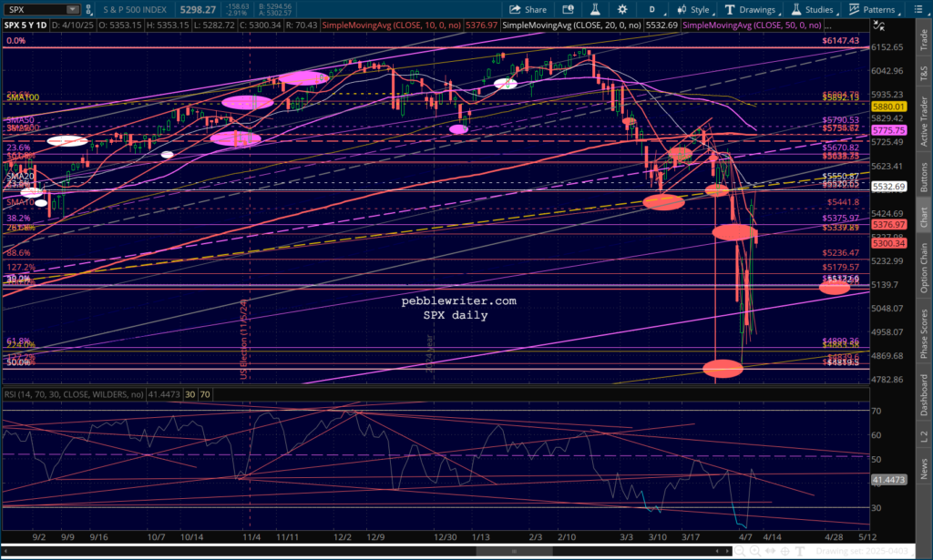Toggle the collapse chart arrows icon
This screenshot has height=560, width=933.
(x=879, y=25)
